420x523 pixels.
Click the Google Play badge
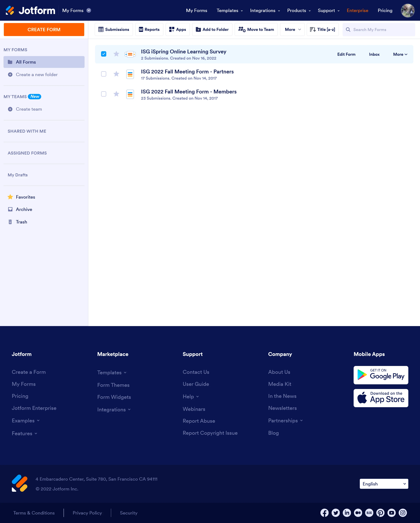point(380,375)
